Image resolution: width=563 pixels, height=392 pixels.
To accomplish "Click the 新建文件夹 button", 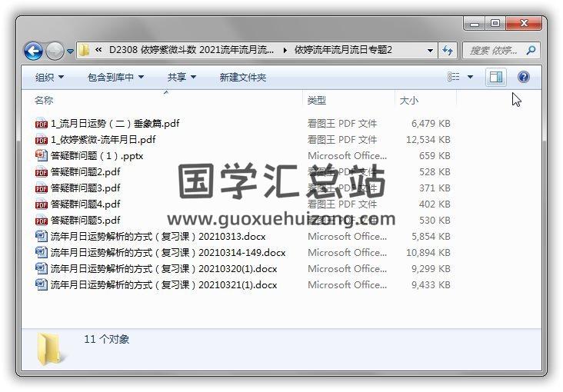I will (x=243, y=77).
